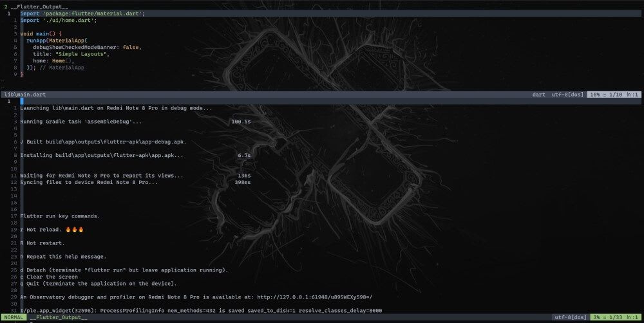Open the Observatory URL http://127.0.0.1:61948/u89SWEXy598=/
644x323 pixels.
point(315,297)
